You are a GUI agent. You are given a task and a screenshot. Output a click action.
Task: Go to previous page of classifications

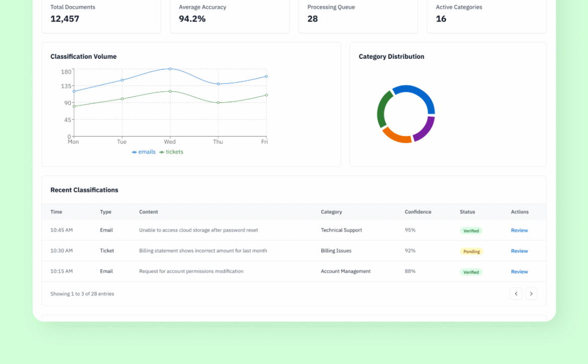point(516,294)
